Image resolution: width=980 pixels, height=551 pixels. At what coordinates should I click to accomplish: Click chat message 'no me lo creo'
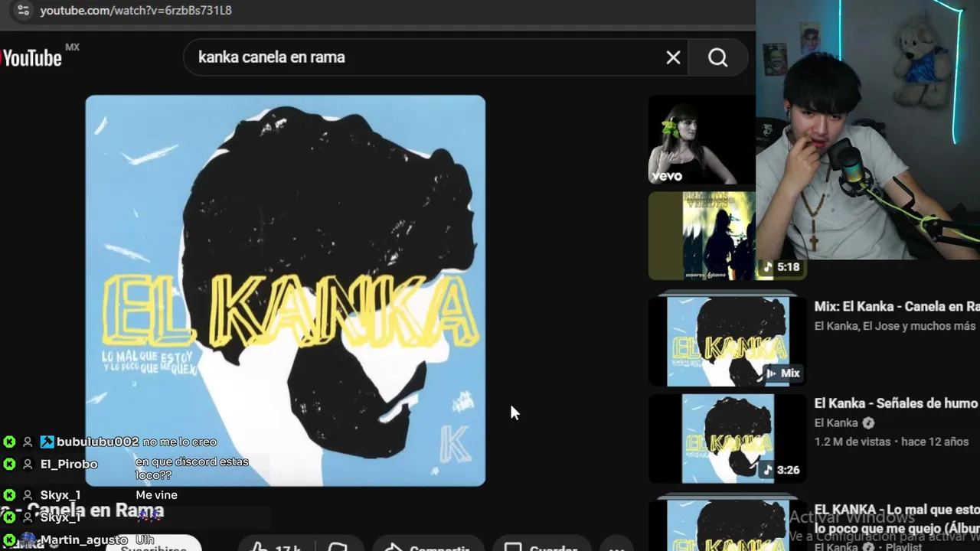180,442
